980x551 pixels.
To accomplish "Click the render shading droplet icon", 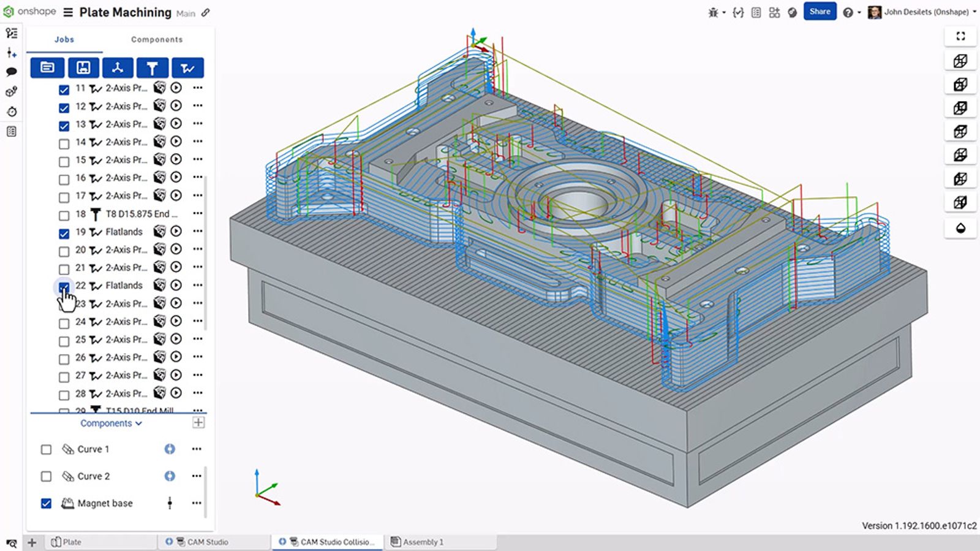I will (960, 228).
